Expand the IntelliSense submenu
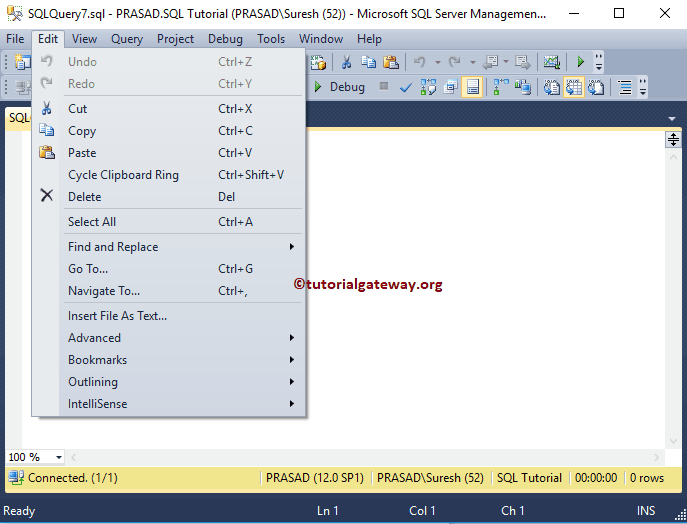 coord(169,404)
